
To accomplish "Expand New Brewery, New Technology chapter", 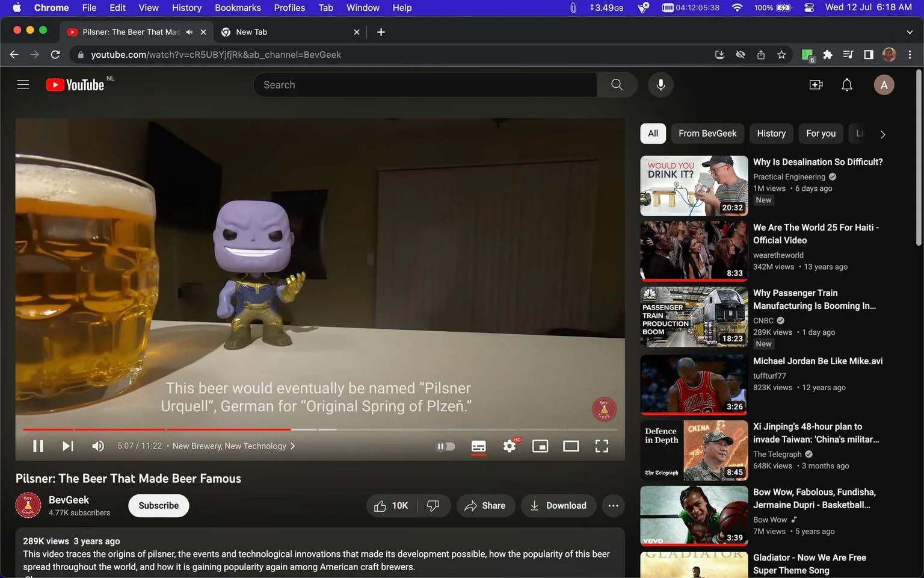I will click(x=233, y=446).
